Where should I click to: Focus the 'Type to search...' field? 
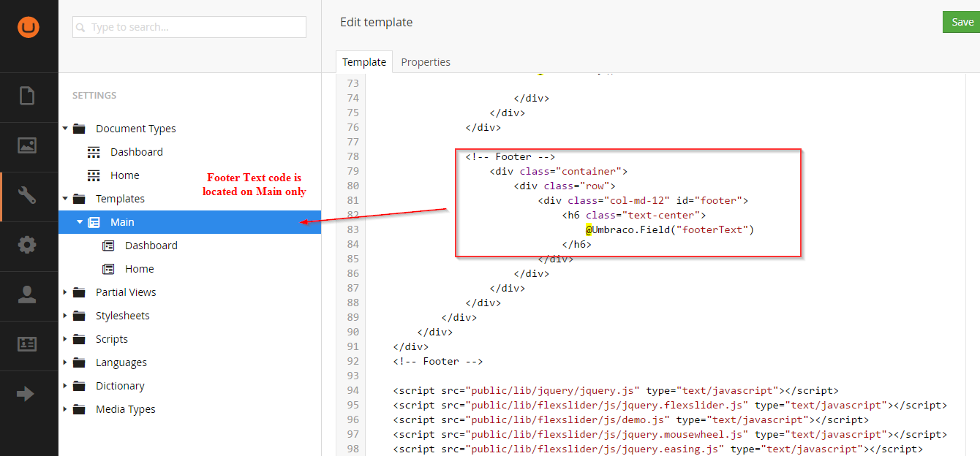(x=189, y=27)
